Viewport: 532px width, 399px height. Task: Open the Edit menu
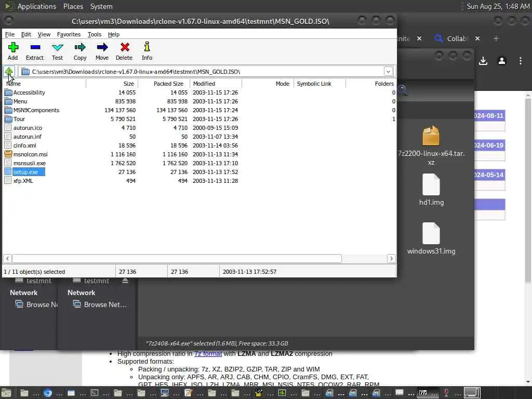[26, 34]
